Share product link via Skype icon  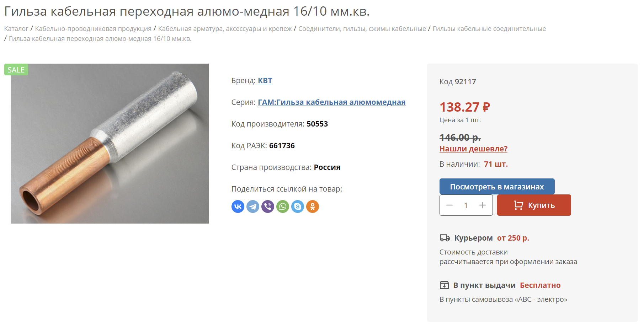coord(298,207)
